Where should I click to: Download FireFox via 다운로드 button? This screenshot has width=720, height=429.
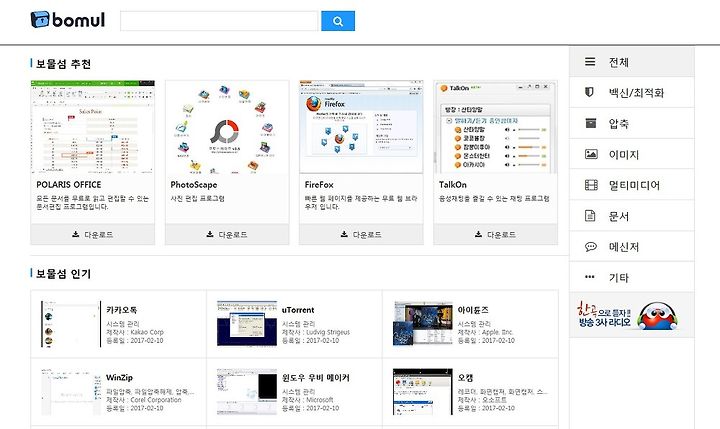point(361,234)
